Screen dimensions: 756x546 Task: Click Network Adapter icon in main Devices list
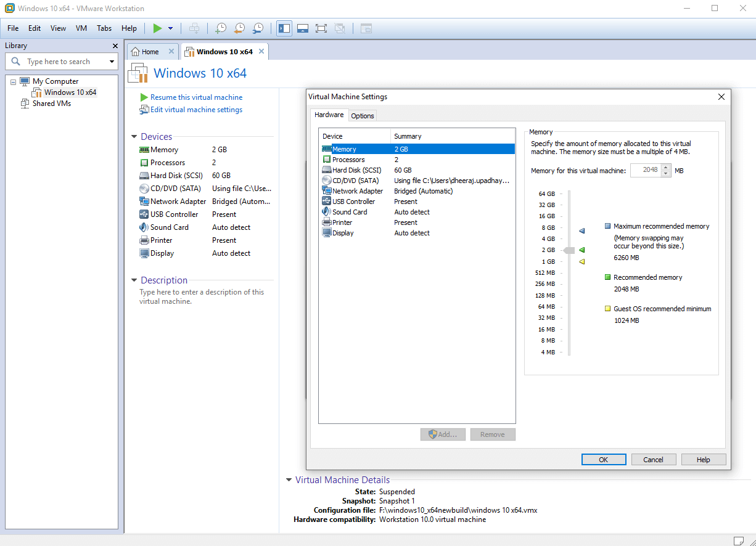click(144, 202)
